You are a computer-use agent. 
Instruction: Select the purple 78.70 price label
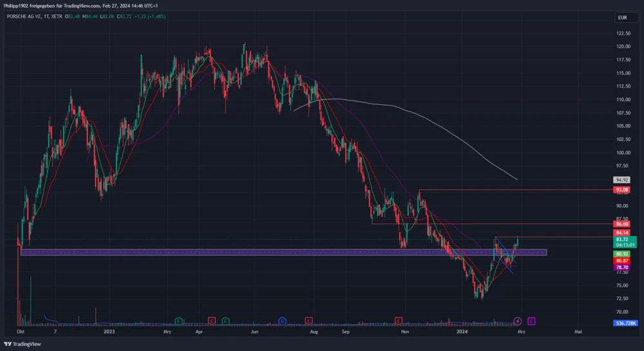621,267
